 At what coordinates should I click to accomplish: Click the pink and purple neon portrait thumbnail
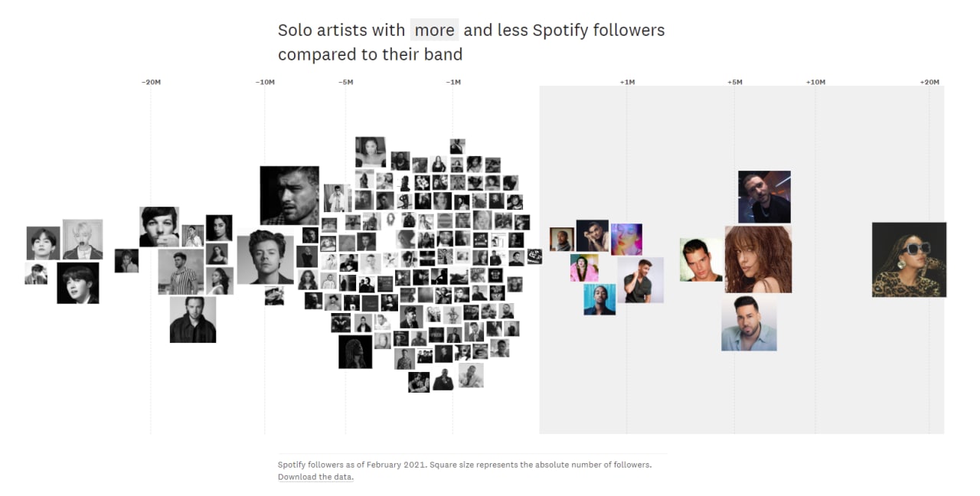[x=626, y=240]
